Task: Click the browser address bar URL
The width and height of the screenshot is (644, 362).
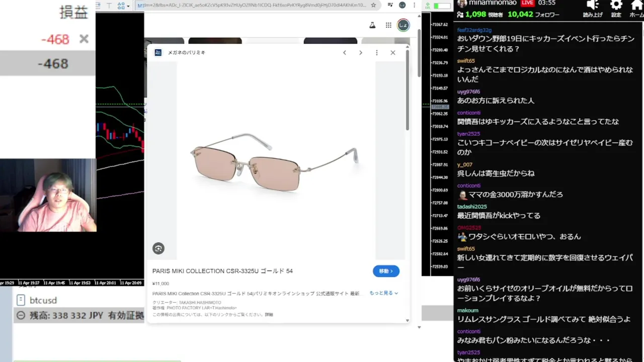Action: [x=256, y=5]
